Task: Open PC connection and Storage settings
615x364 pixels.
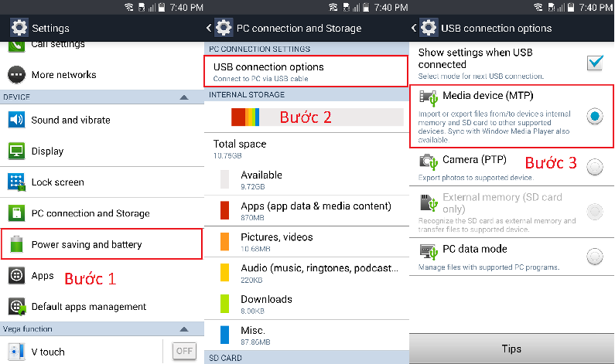Action: 91,213
